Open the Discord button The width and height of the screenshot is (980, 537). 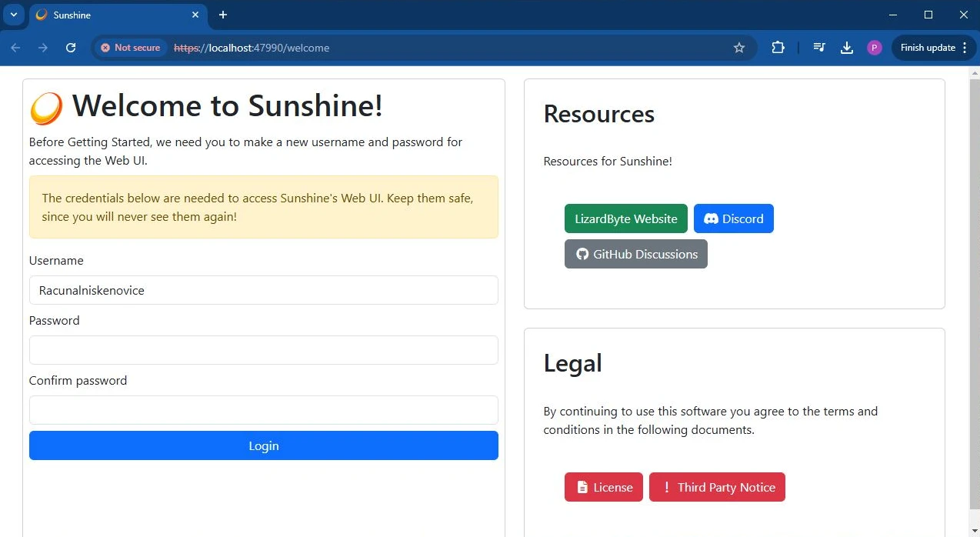coord(734,218)
